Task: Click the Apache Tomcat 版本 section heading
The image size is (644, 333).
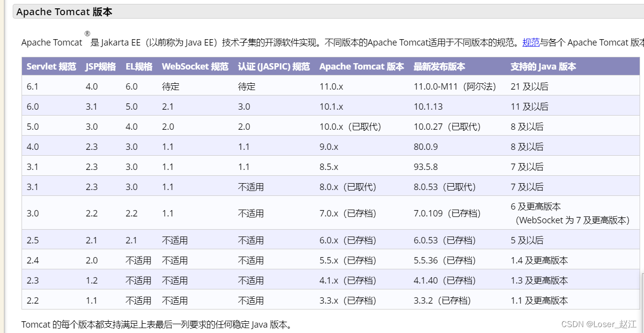Action: 64,12
